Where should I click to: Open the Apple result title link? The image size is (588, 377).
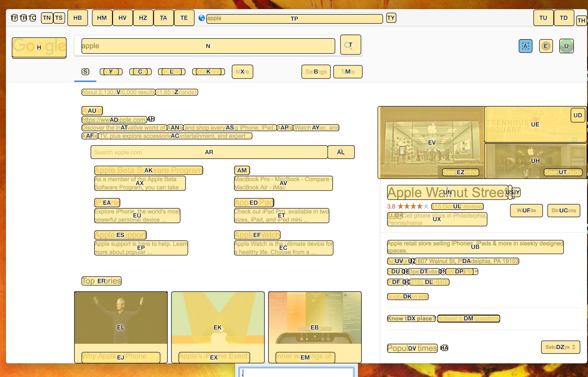click(92, 111)
